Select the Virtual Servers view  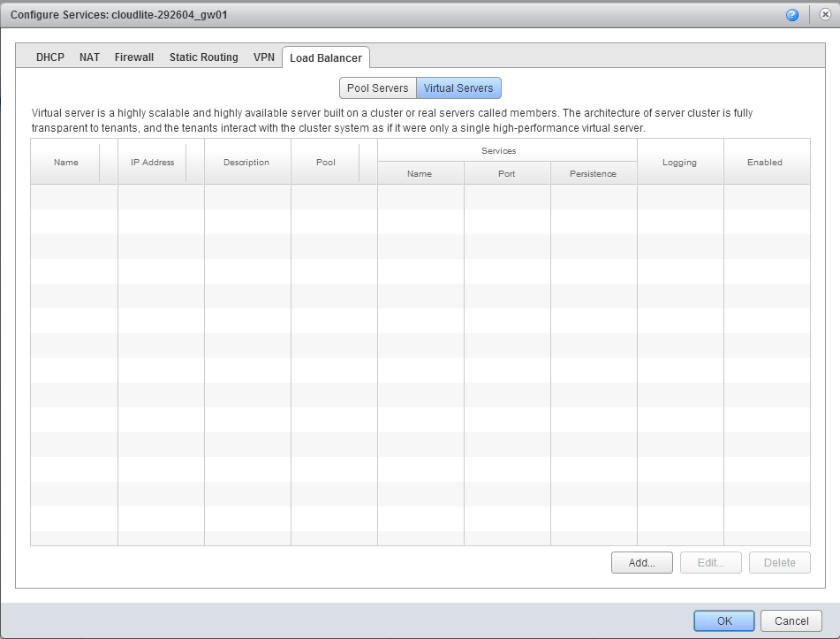tap(458, 87)
